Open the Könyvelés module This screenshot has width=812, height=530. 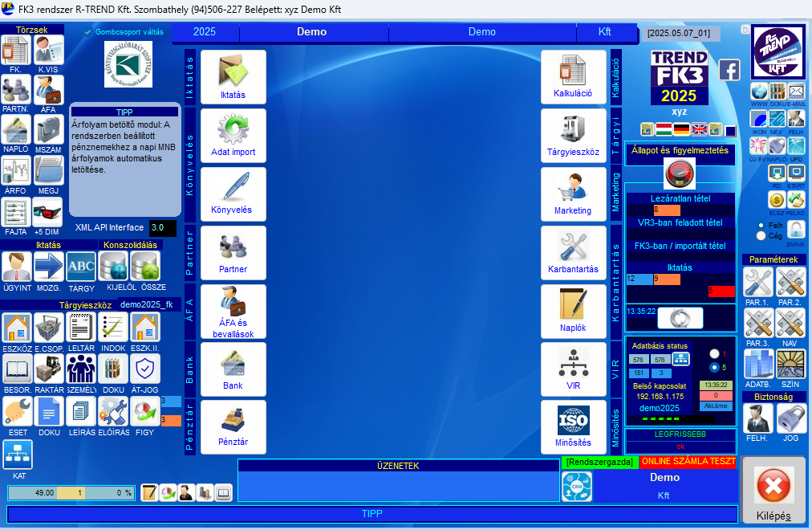coord(233,193)
